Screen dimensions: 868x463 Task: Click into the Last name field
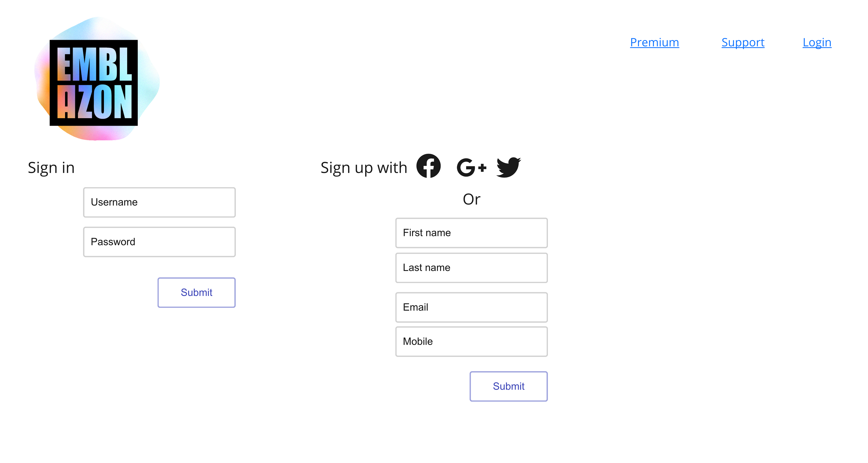471,268
